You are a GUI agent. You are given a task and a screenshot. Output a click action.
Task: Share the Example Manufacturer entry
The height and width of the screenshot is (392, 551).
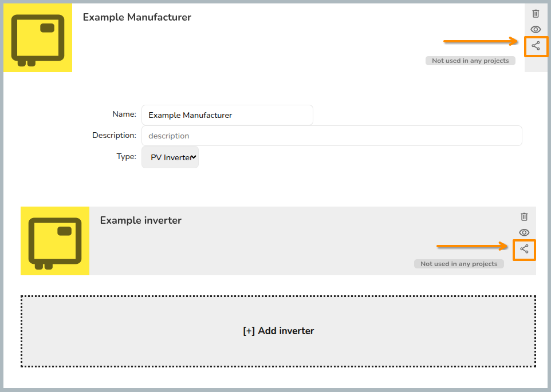pos(536,46)
